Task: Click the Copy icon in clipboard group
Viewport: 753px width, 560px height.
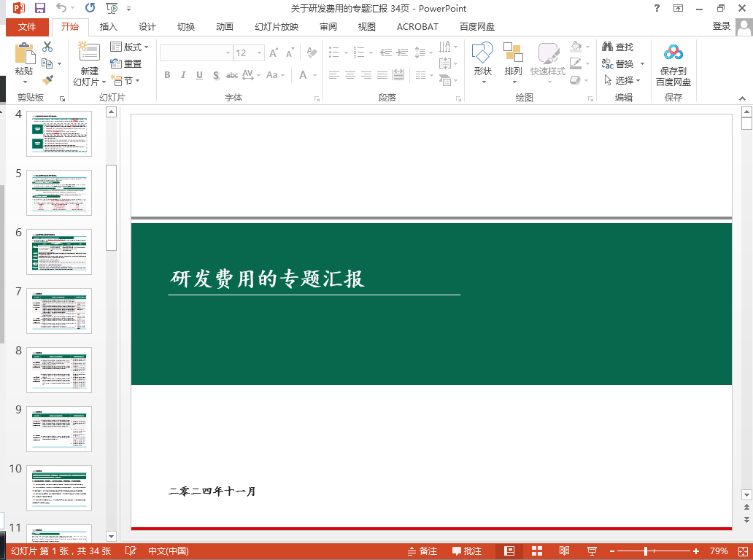Action: click(47, 63)
